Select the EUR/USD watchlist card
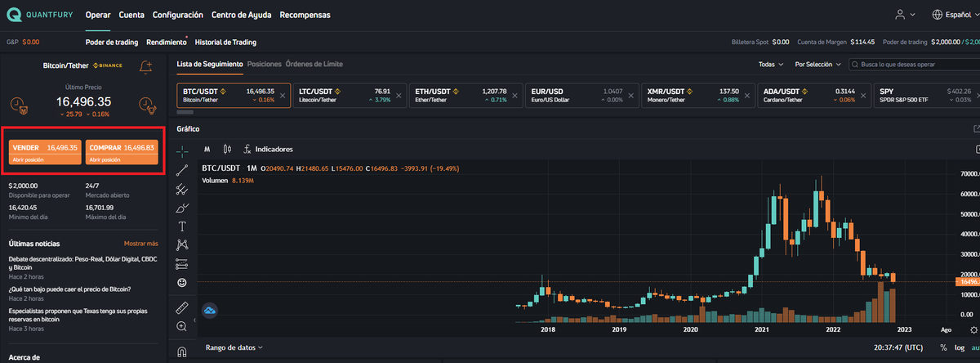Screen dimensions: 980x363 pyautogui.click(x=581, y=96)
